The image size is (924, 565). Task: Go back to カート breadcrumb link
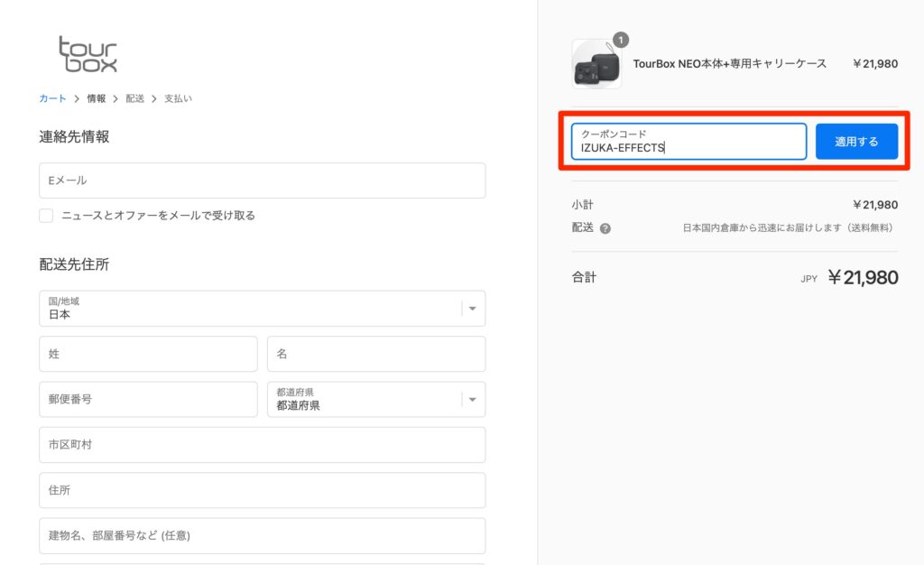click(52, 98)
